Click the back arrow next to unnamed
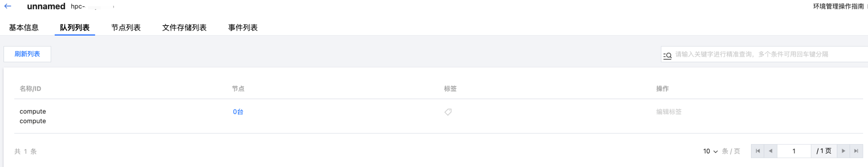The image size is (868, 167). pos(8,6)
